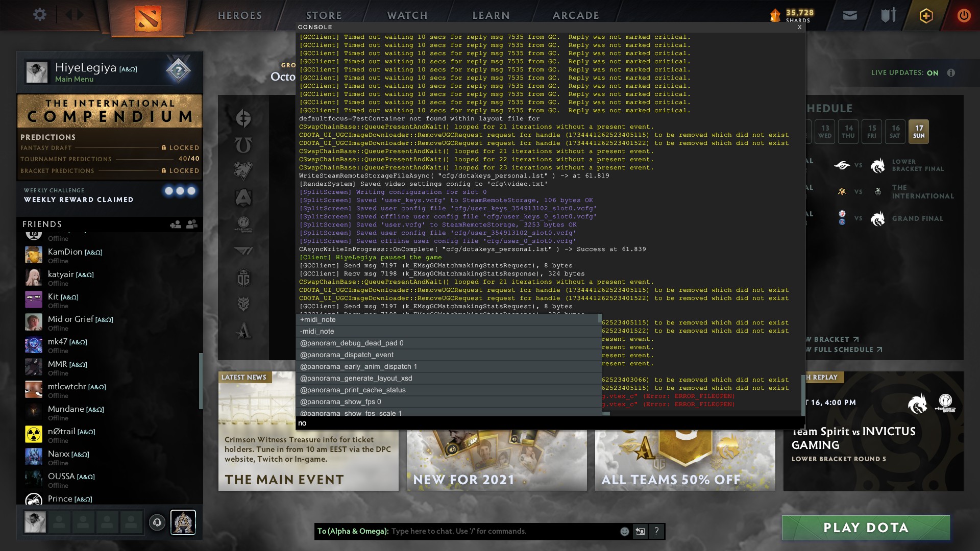Open the mail inbox icon

(849, 16)
